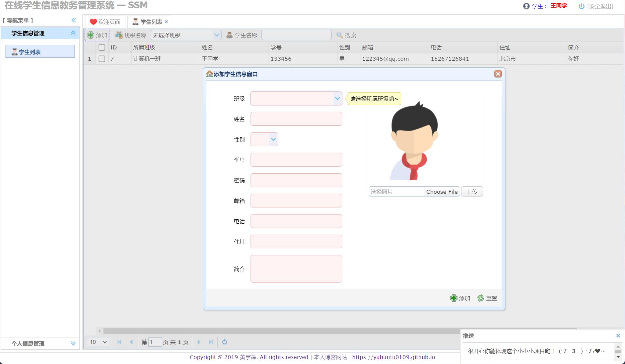This screenshot has height=364, width=625.
Task: Collapse the navigation menu with « icon
Action: pyautogui.click(x=73, y=20)
